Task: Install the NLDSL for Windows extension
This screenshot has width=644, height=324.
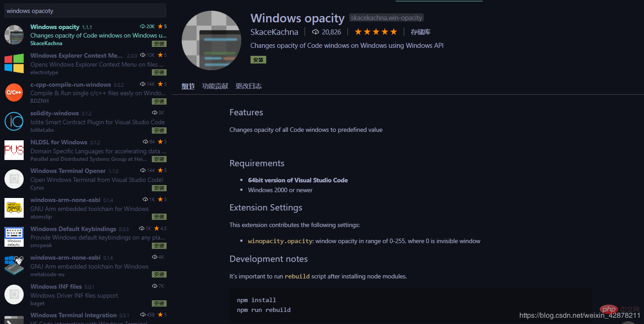Action: tap(159, 159)
